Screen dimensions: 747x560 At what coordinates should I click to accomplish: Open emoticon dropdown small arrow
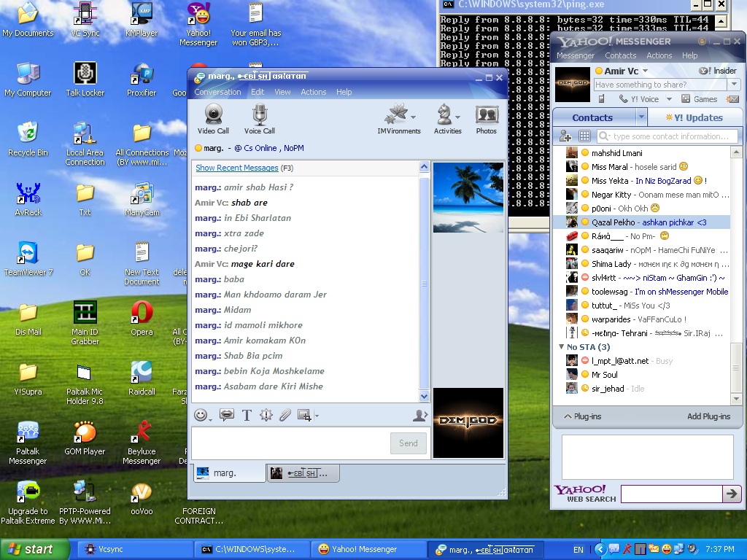[210, 419]
